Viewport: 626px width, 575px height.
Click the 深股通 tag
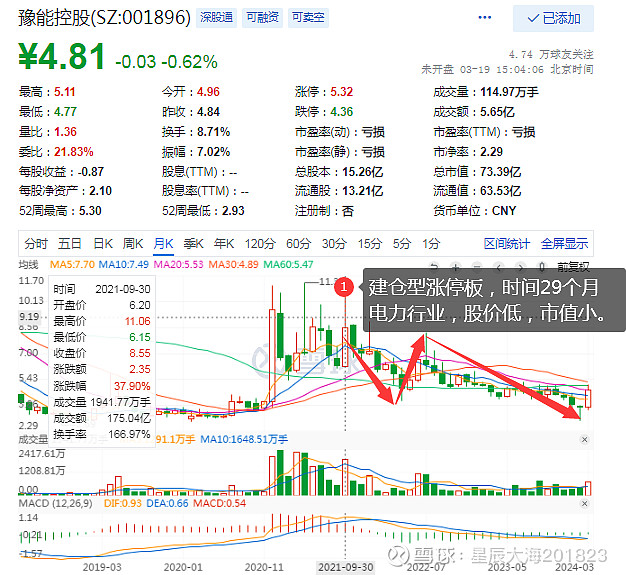click(x=216, y=18)
